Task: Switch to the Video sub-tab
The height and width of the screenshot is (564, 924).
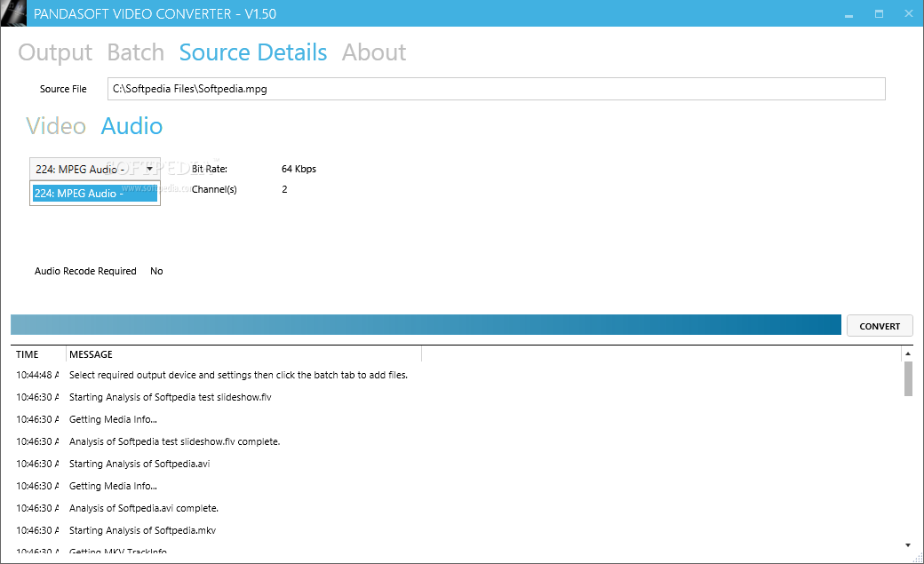Action: [56, 126]
